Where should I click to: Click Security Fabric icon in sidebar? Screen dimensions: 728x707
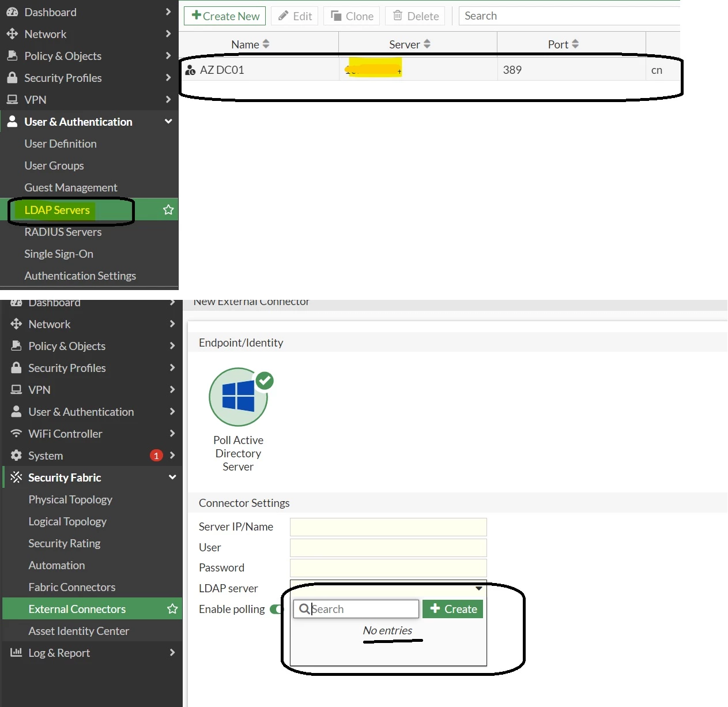point(16,477)
